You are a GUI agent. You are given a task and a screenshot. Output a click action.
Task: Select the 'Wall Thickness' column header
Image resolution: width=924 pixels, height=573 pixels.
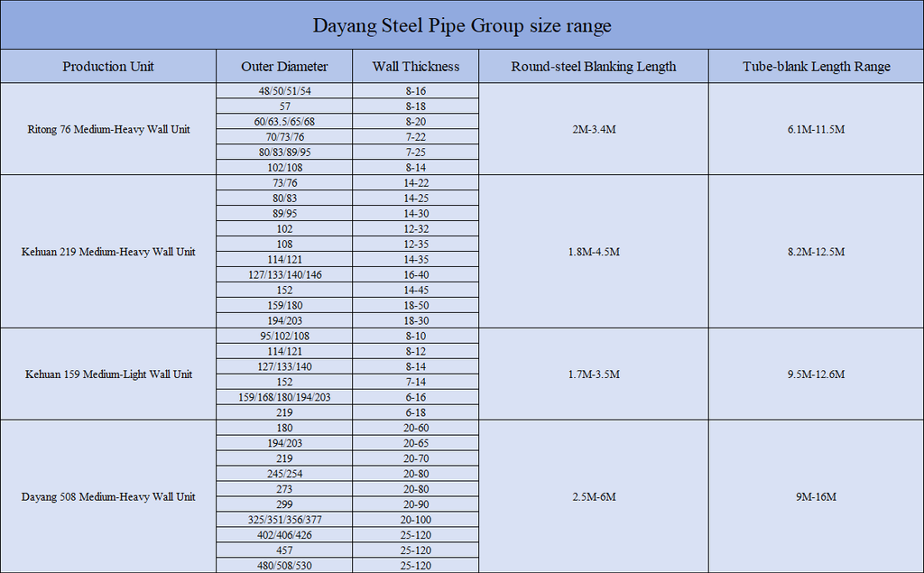416,66
